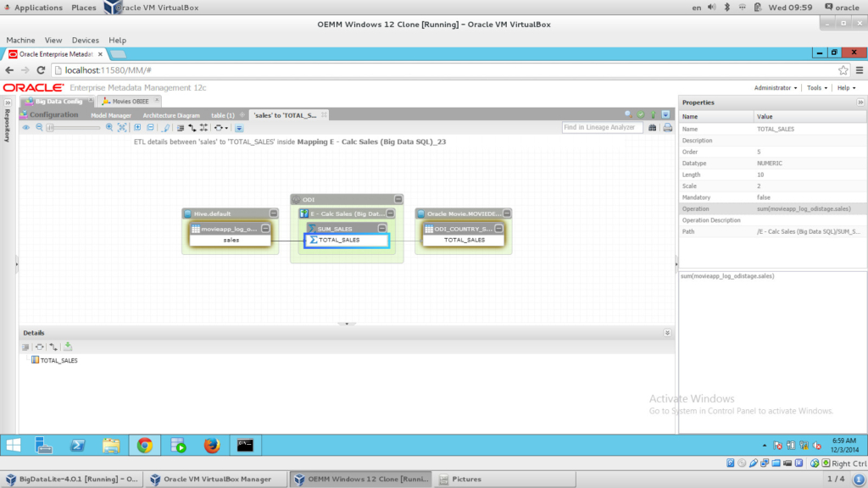The height and width of the screenshot is (488, 868).
Task: Open the Architecture Diagram tab
Action: [171, 115]
